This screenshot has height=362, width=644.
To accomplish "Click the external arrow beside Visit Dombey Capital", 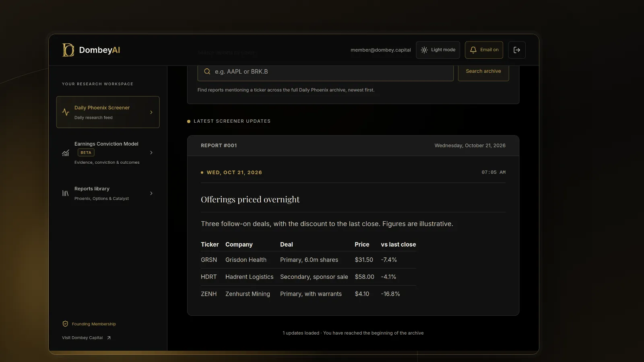I will click(x=109, y=338).
